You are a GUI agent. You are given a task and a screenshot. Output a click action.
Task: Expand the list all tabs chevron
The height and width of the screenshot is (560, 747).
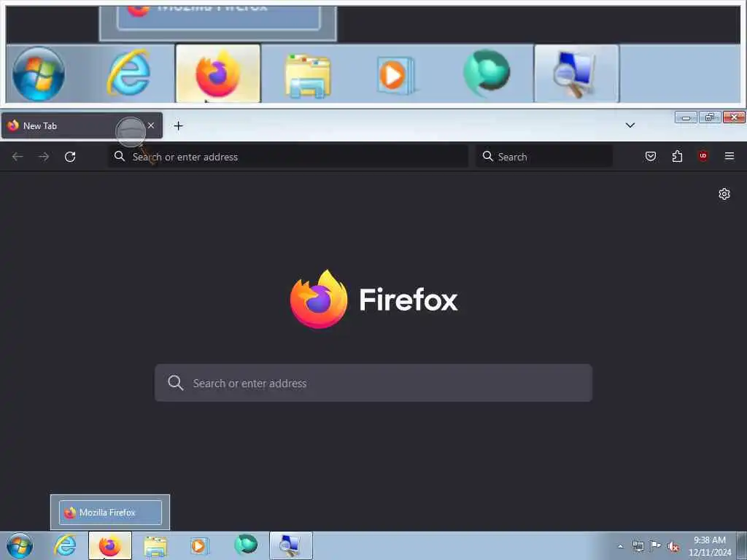coord(630,125)
